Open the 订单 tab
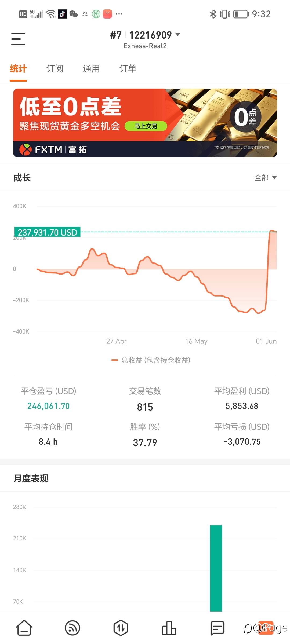290x644 pixels. pyautogui.click(x=128, y=69)
